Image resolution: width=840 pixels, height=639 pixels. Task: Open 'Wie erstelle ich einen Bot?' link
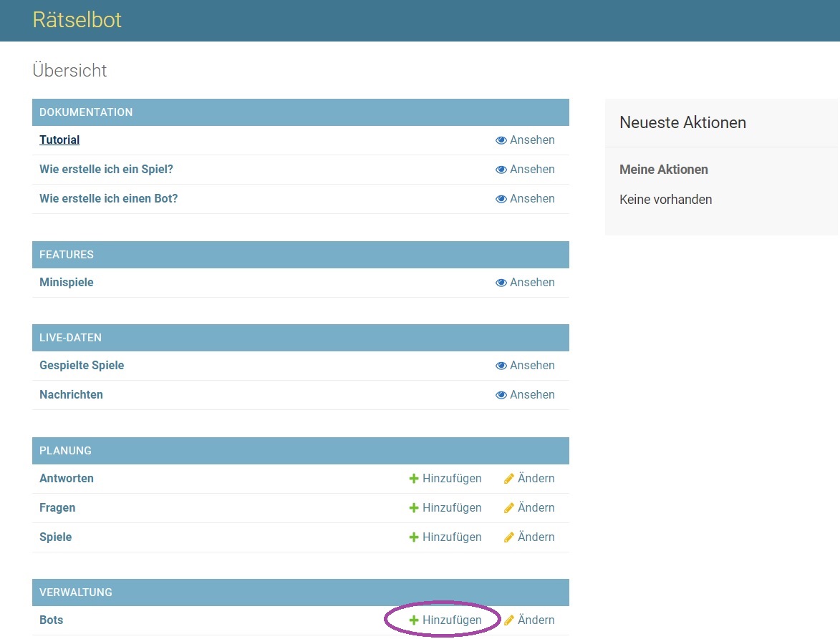click(108, 199)
